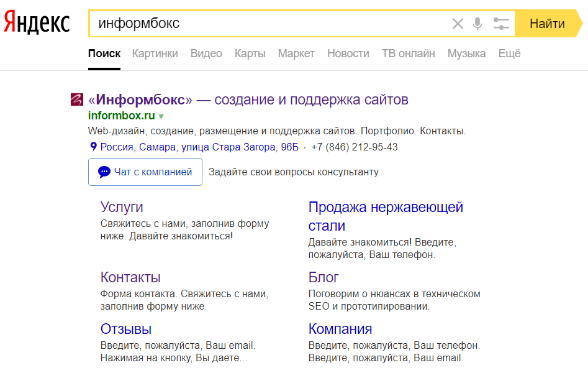This screenshot has width=588, height=378.
Task: Open the Блог sitelink
Action: tap(323, 277)
